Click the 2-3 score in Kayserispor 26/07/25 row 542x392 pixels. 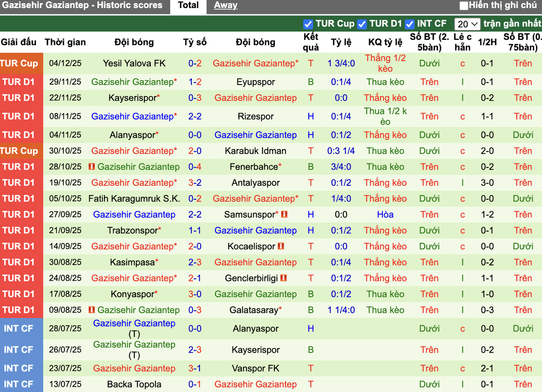pos(195,350)
